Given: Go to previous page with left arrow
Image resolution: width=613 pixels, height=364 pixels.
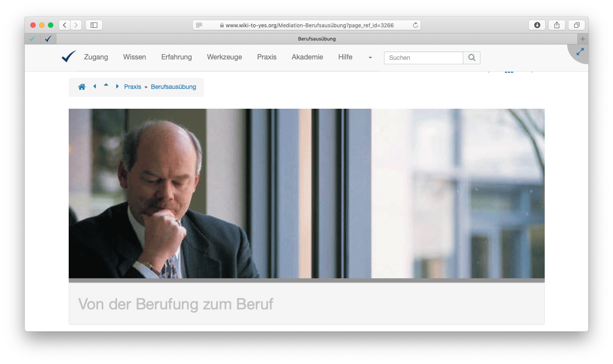Looking at the screenshot, I should click(x=95, y=87).
